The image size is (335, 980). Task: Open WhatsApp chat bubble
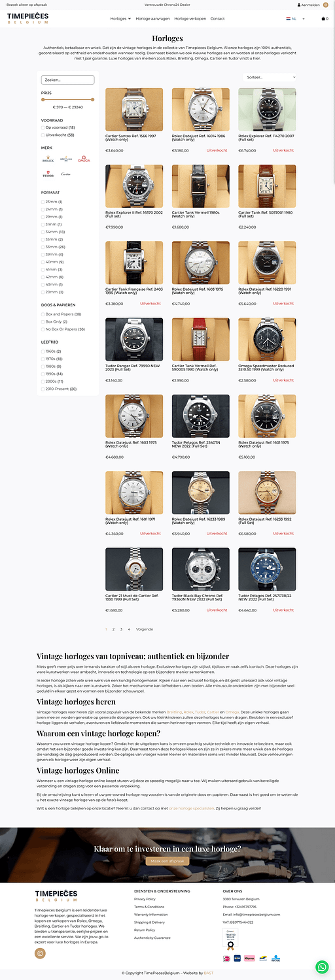click(x=322, y=967)
